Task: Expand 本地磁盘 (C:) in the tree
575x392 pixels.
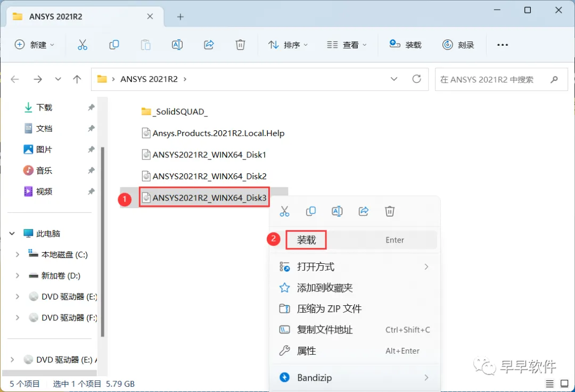Action: 17,254
